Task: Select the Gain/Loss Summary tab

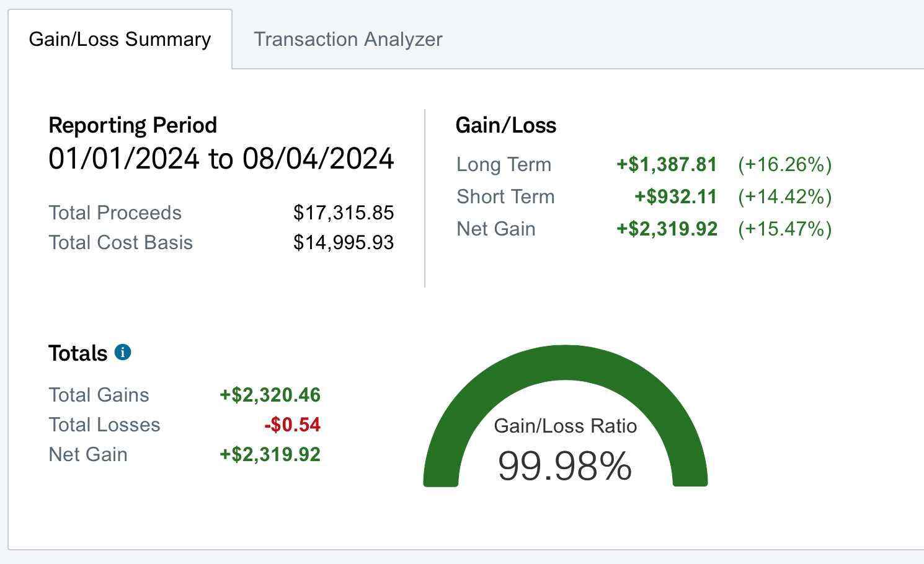Action: 120,39
